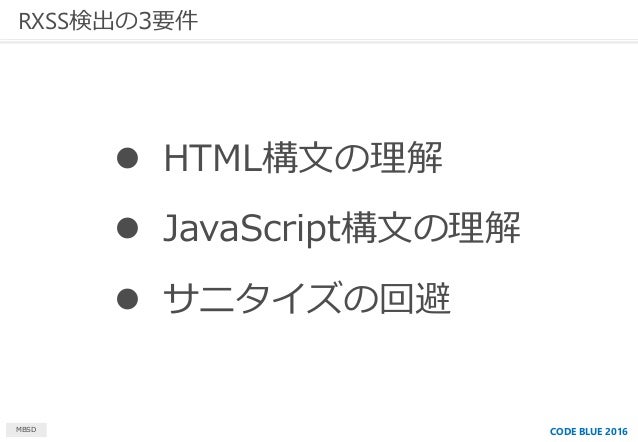Click the bullet dot before サニタイズの回避
Viewport: 638px width, 442px height.
tap(127, 299)
